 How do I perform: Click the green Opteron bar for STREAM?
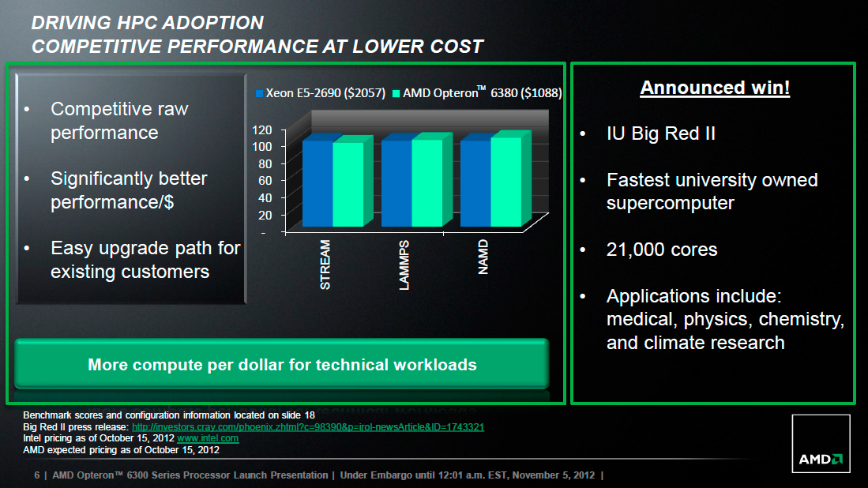click(348, 184)
